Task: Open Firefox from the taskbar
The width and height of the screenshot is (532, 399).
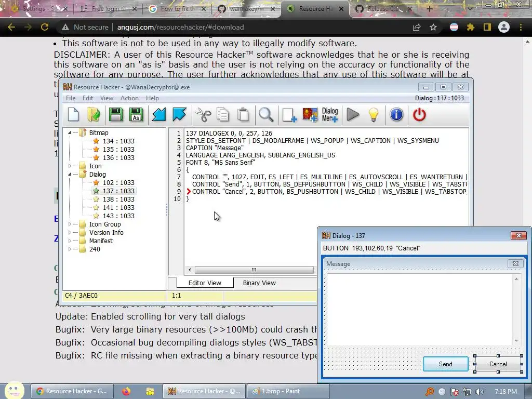Action: 126,391
